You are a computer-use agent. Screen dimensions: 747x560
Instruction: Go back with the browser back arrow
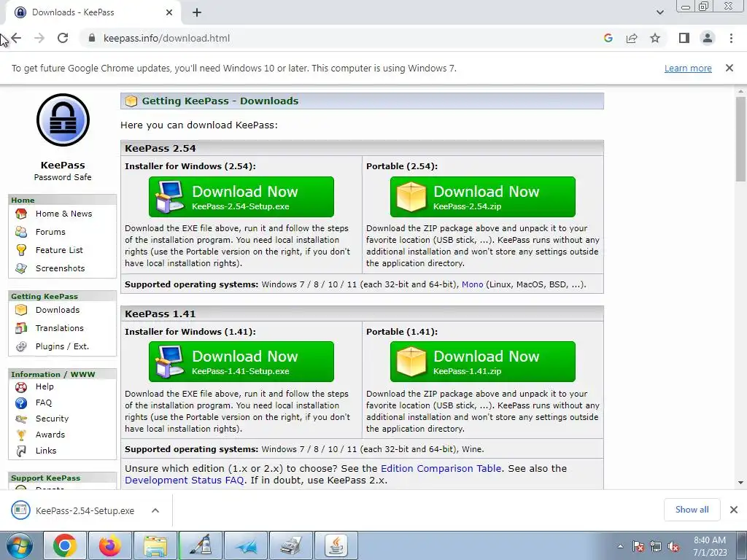point(16,38)
